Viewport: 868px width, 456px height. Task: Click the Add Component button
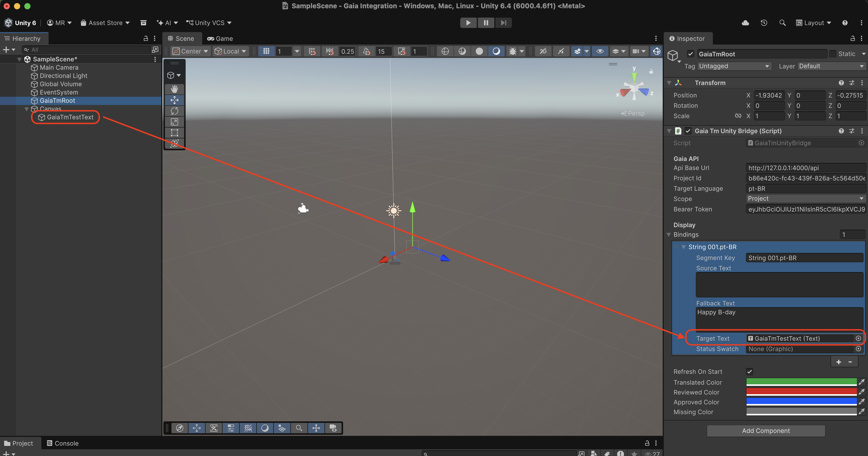click(766, 431)
